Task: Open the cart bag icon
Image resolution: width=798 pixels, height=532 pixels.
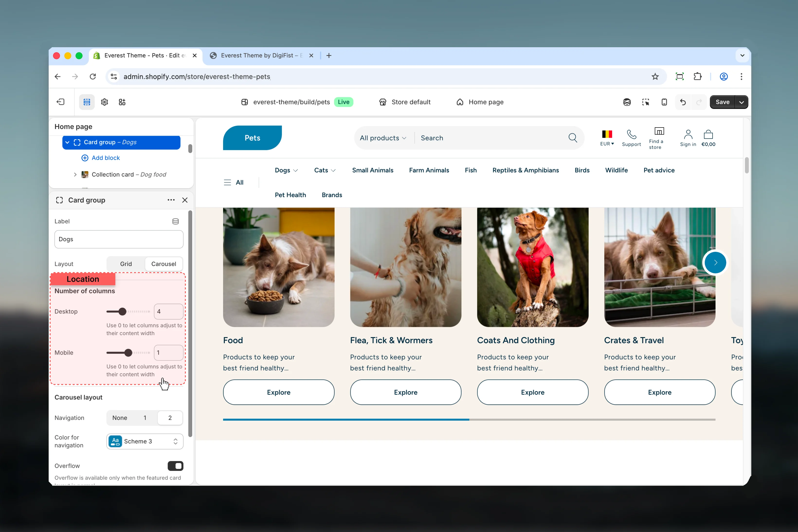Action: coord(708,134)
